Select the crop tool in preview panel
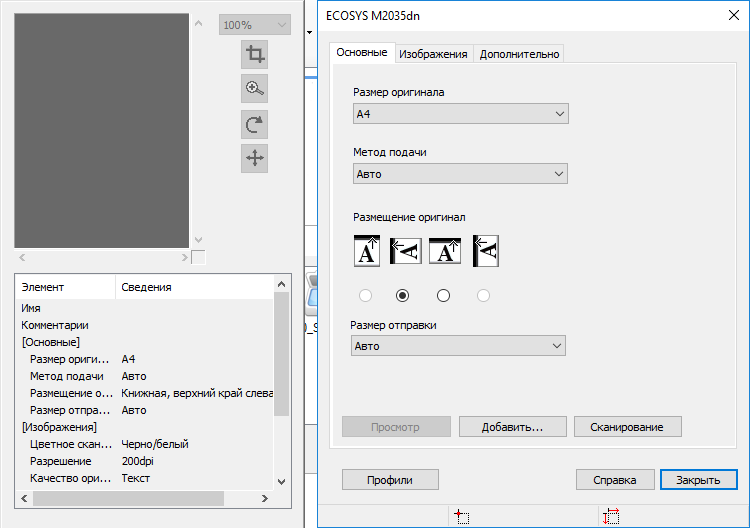This screenshot has height=528, width=750. (255, 55)
